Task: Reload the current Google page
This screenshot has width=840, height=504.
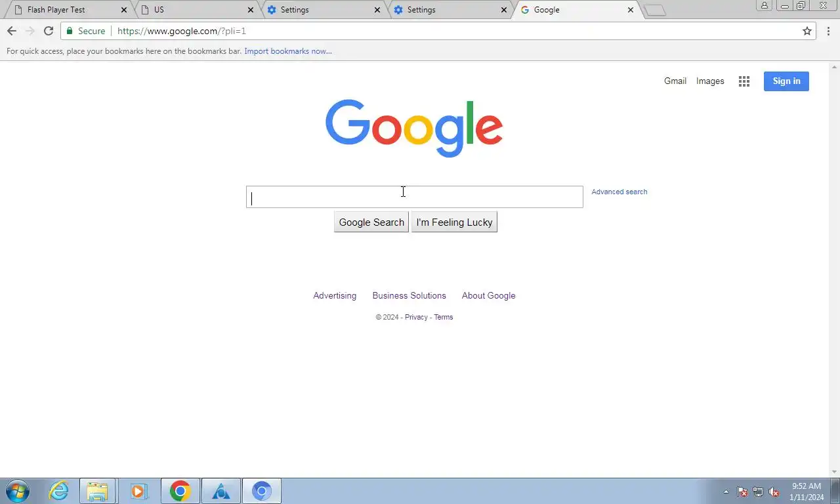Action: click(x=49, y=31)
